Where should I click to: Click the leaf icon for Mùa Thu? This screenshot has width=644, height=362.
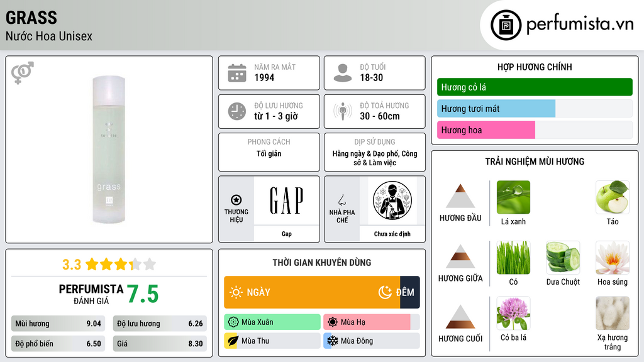233,341
